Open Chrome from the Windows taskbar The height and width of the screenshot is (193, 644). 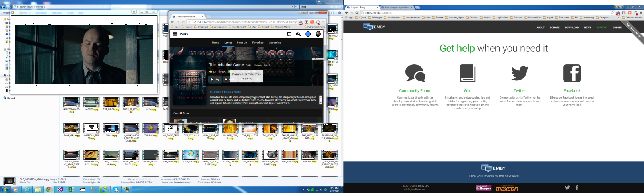[x=49, y=189]
